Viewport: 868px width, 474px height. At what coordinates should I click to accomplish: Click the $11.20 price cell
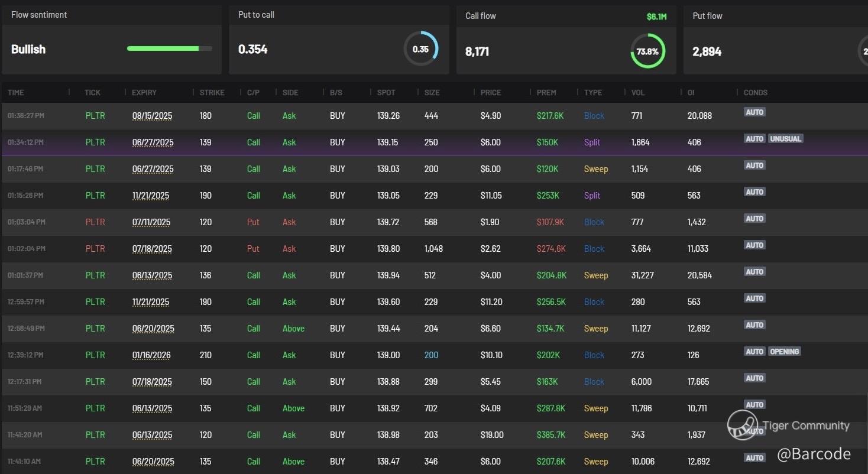(x=491, y=302)
